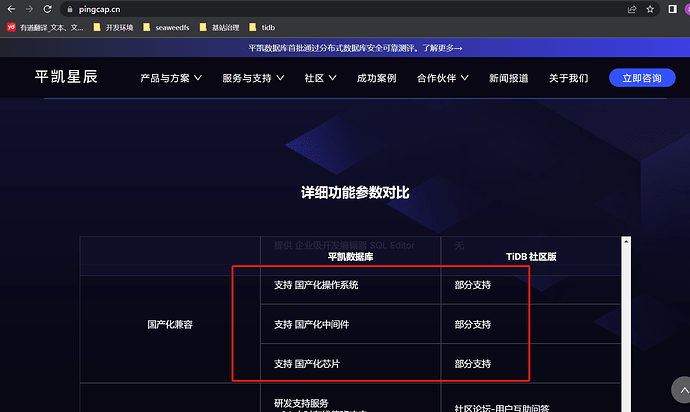The height and width of the screenshot is (412, 690).
Task: Focus the address bar showing pingcap.cn
Action: pyautogui.click(x=343, y=9)
